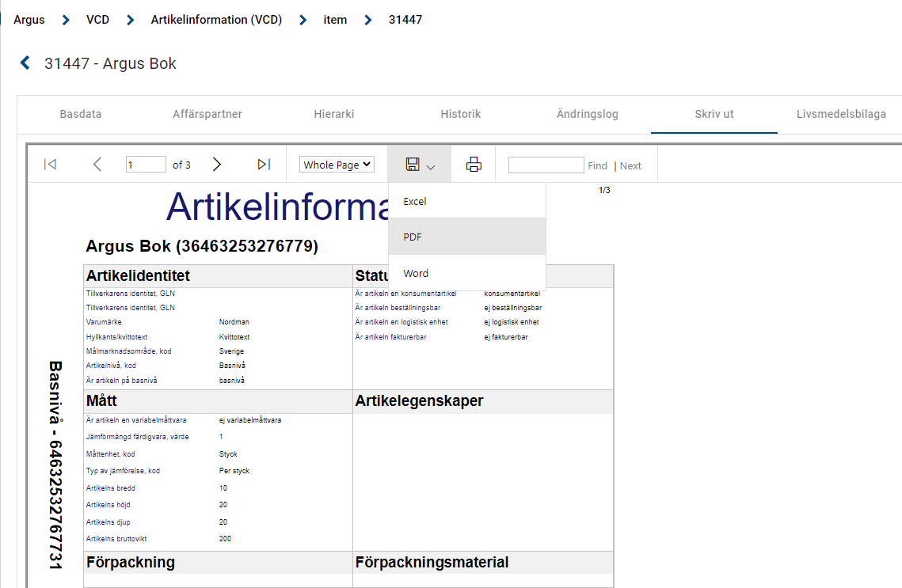Go to the next report page
This screenshot has width=902, height=588.
coord(217,165)
